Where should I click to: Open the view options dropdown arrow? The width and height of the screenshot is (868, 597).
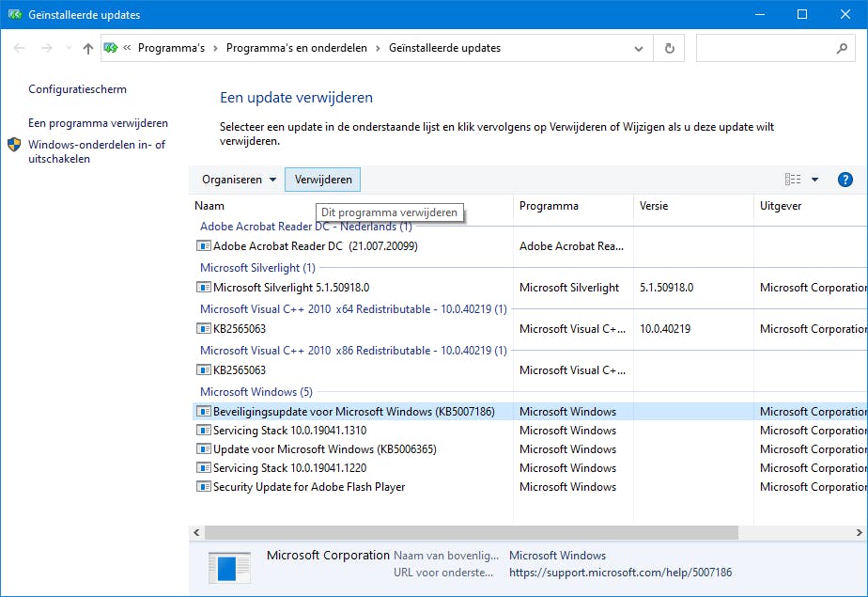point(814,180)
